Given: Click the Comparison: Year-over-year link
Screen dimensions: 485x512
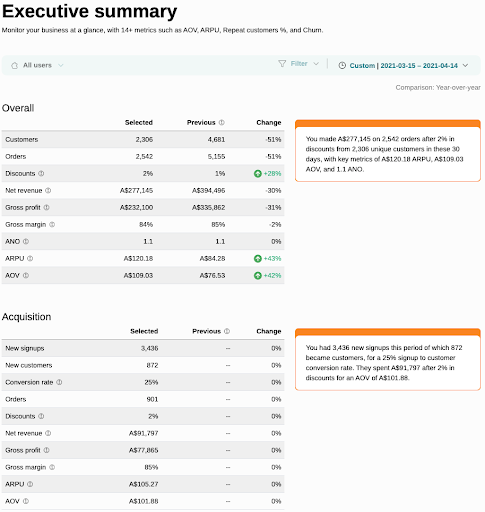Looking at the screenshot, I should 438,87.
